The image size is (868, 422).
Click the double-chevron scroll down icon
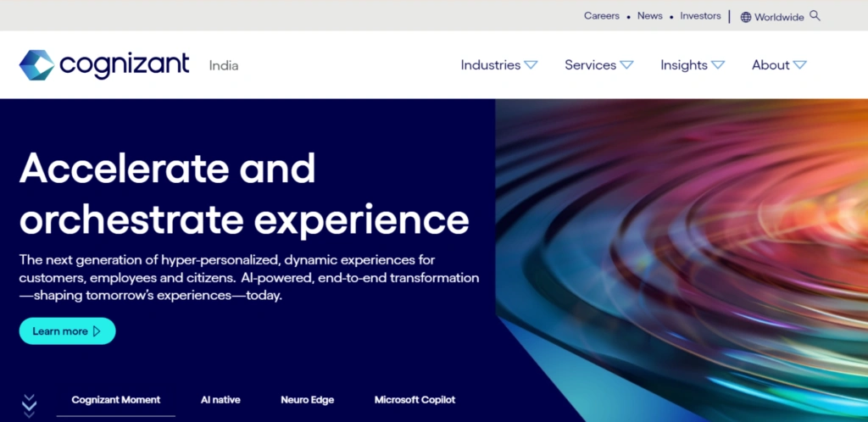click(30, 406)
